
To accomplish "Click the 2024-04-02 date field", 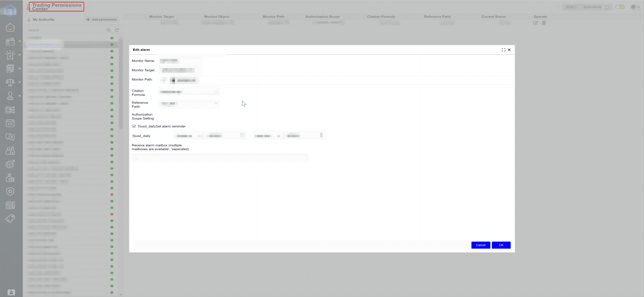I will pos(592,7).
